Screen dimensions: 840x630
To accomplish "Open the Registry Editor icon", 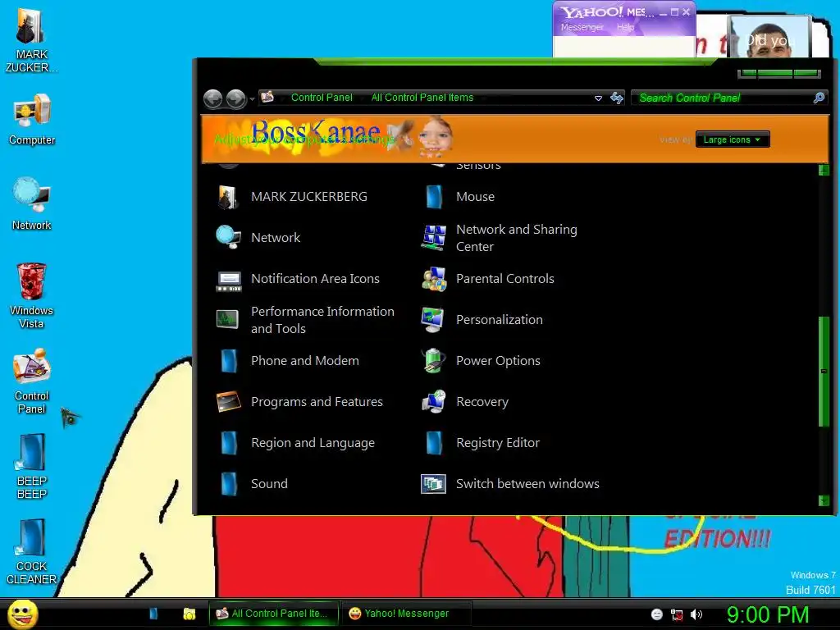I will (x=433, y=443).
